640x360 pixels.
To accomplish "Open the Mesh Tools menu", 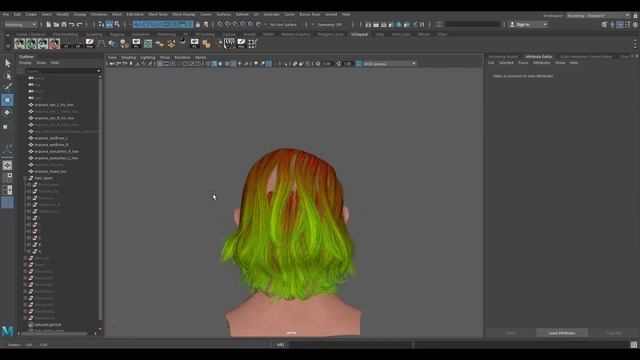I will [x=158, y=14].
